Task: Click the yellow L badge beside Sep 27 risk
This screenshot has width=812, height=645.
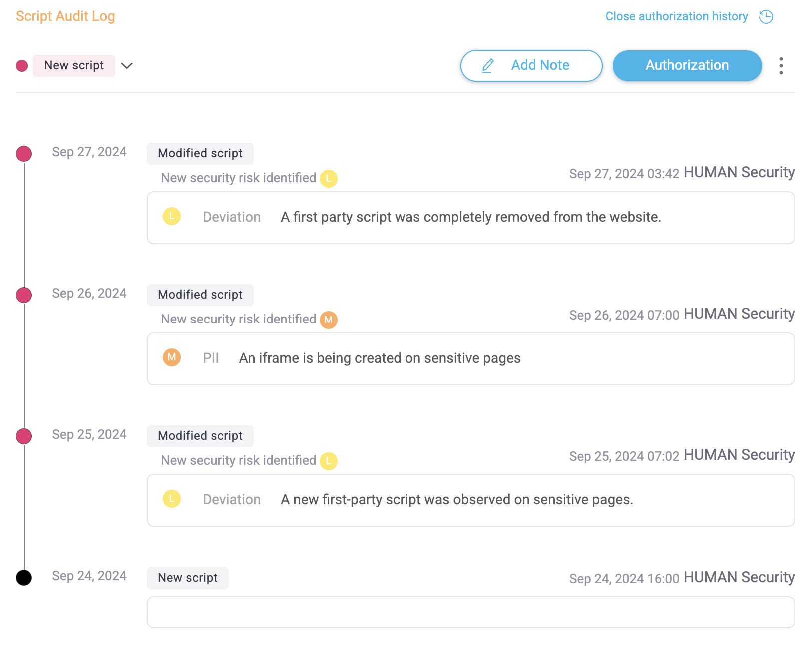Action: pyautogui.click(x=329, y=178)
